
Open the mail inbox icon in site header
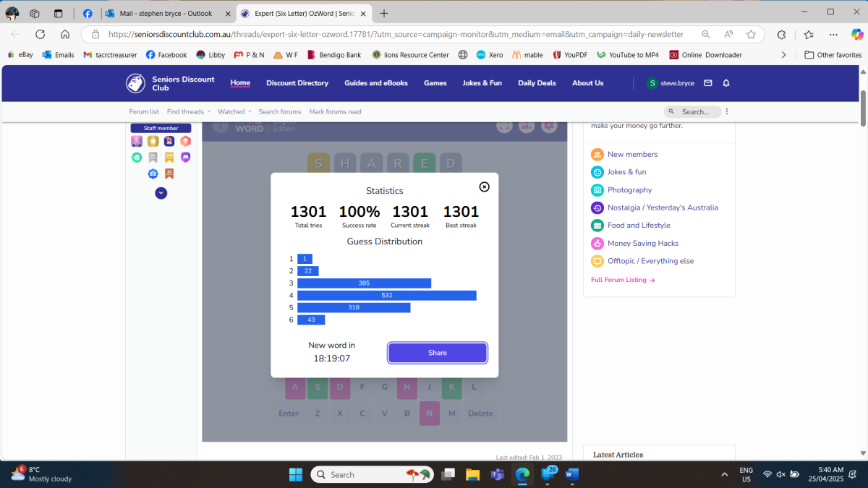click(708, 83)
